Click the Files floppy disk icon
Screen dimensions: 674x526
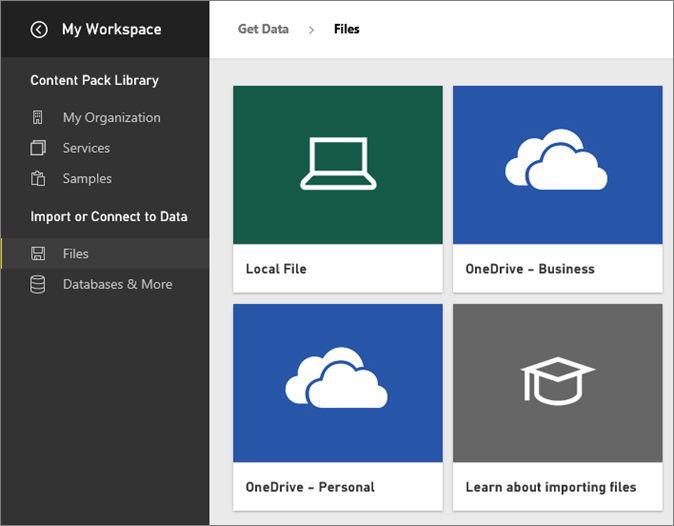click(38, 254)
